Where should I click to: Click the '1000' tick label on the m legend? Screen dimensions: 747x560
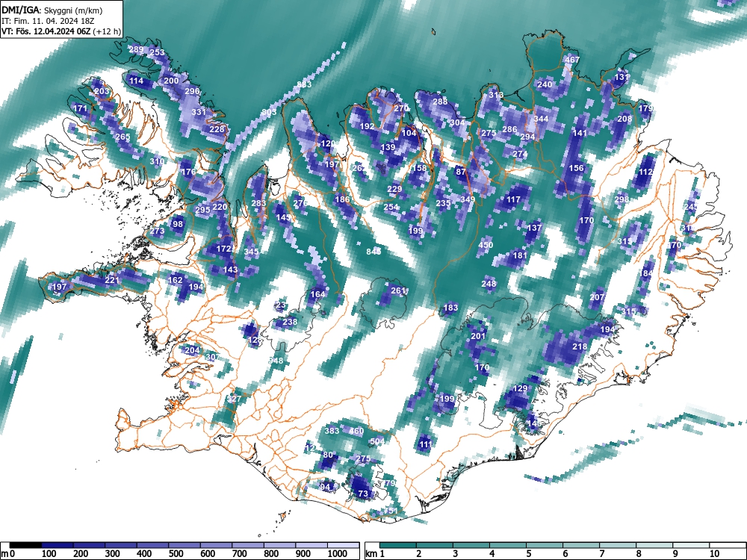[x=338, y=554]
